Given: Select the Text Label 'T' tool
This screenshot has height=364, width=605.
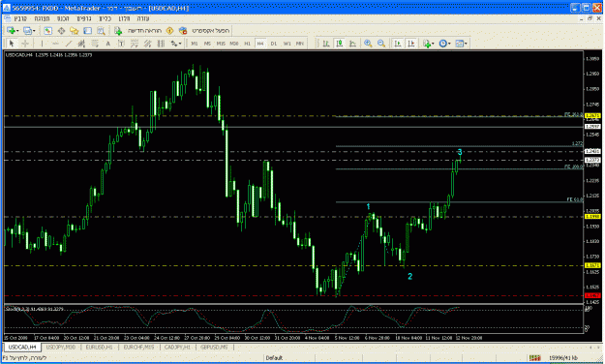Looking at the screenshot, I should point(121,44).
